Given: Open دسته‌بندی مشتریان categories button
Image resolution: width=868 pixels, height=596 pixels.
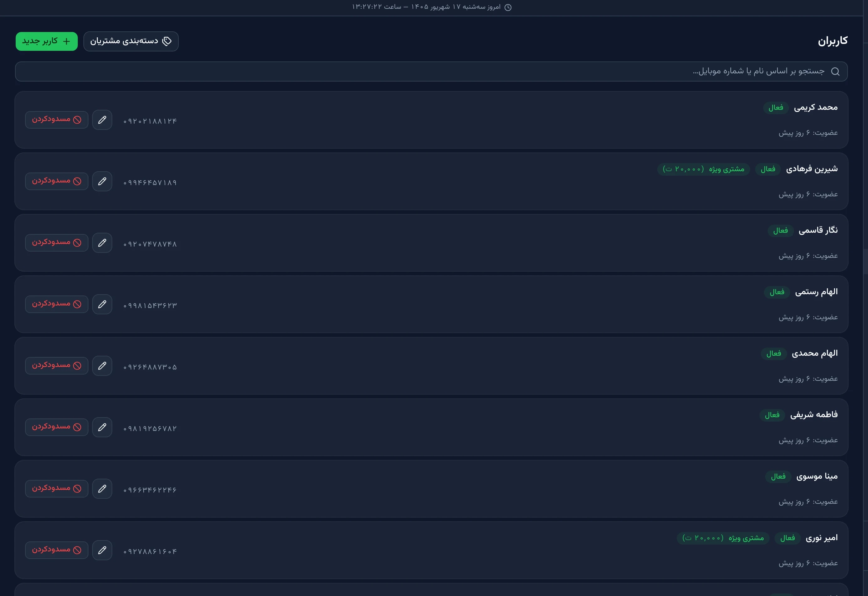Looking at the screenshot, I should tap(131, 41).
